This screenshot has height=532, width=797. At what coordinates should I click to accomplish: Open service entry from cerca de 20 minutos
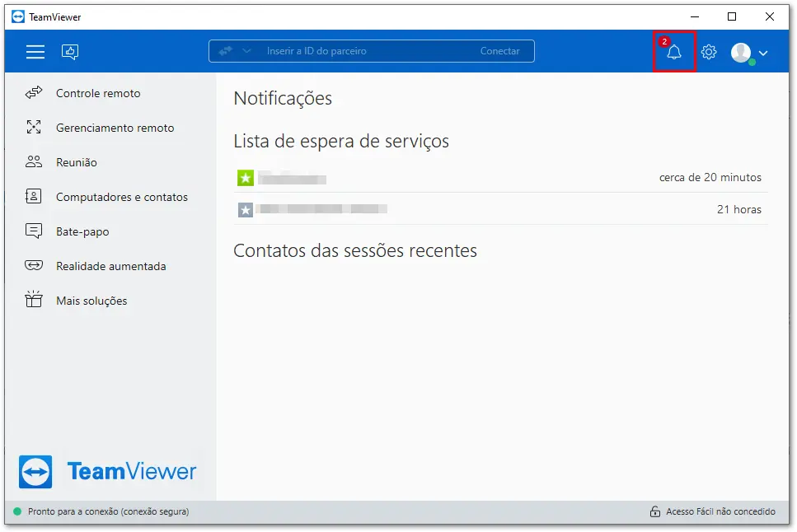(x=500, y=178)
